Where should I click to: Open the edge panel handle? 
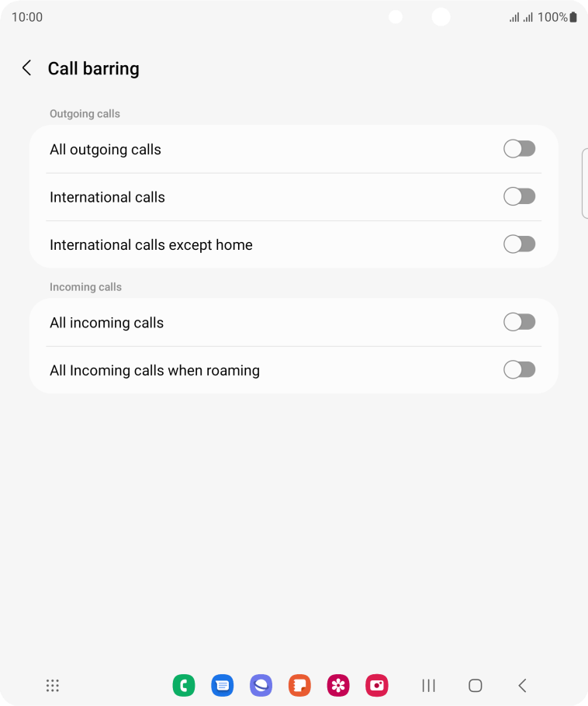coord(585,183)
